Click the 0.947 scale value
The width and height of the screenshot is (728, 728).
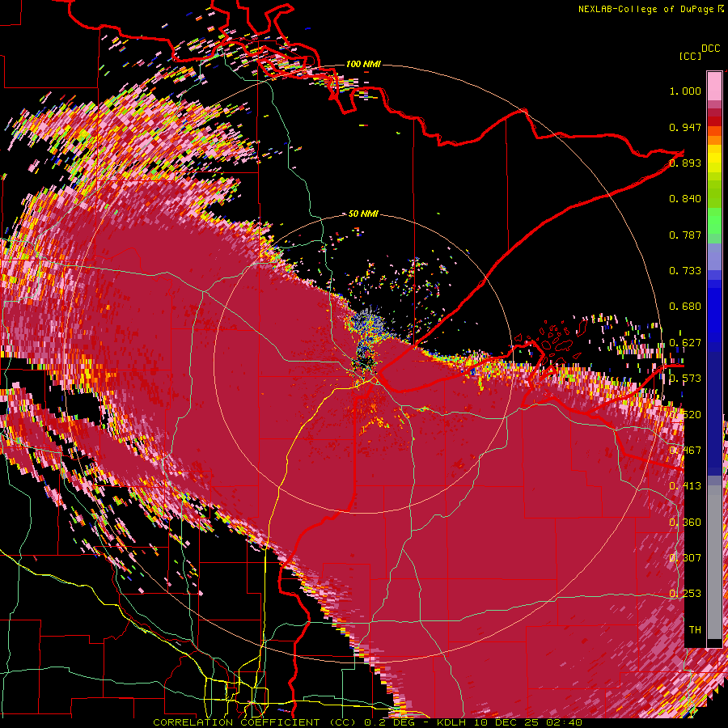[685, 127]
